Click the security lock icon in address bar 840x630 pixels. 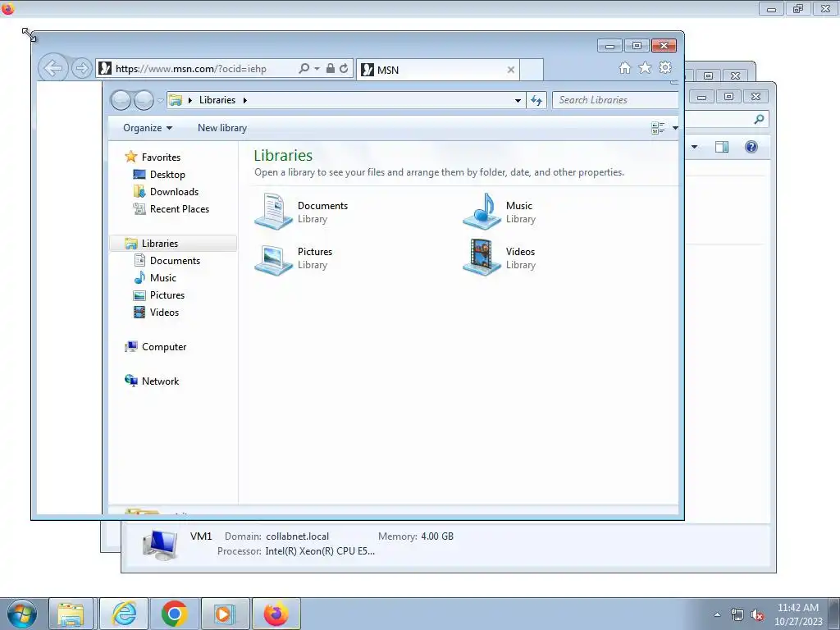pos(331,68)
